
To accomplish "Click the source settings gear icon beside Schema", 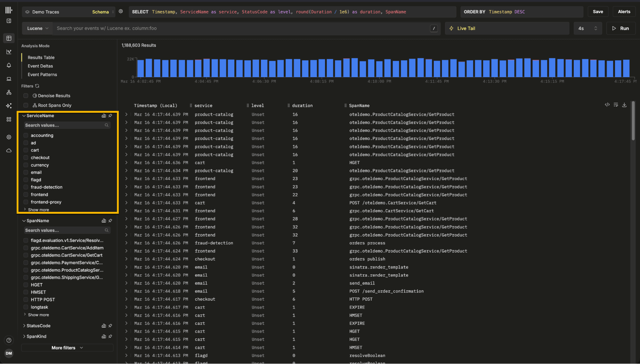I will pos(121,12).
